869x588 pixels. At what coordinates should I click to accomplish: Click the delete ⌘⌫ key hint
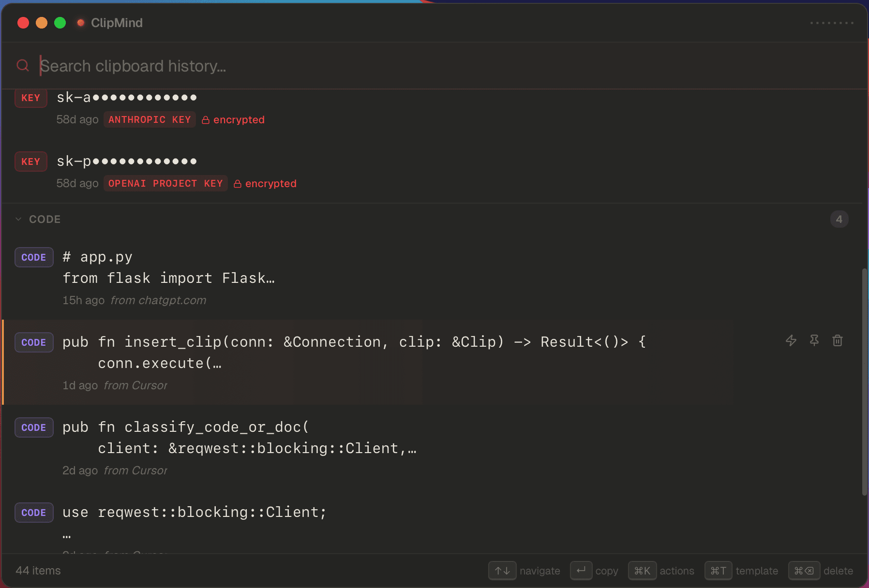click(x=804, y=571)
